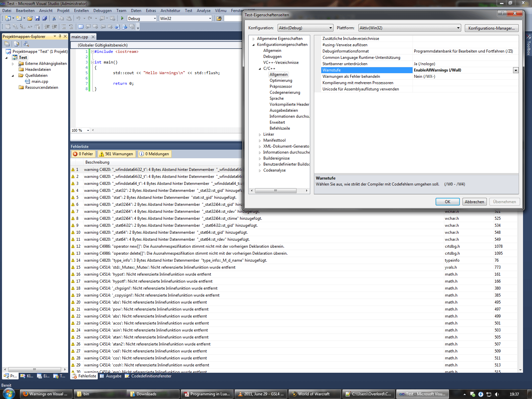Select main.cpp in the project explorer
The width and height of the screenshot is (532, 399).
(40, 81)
